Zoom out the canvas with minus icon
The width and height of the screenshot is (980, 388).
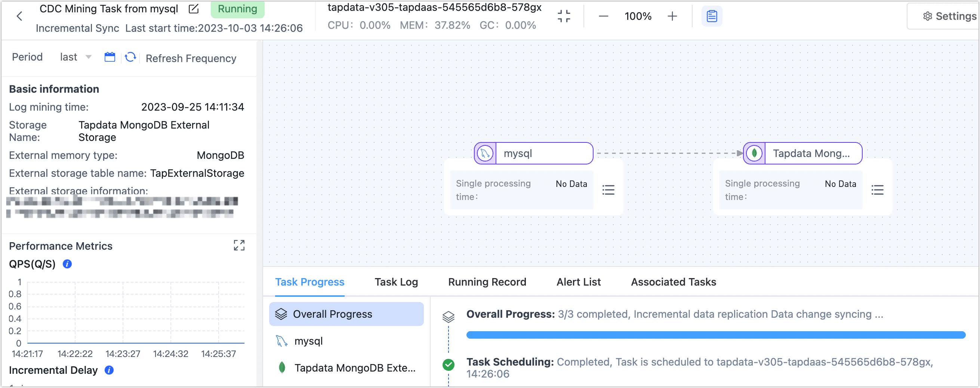[x=603, y=16]
